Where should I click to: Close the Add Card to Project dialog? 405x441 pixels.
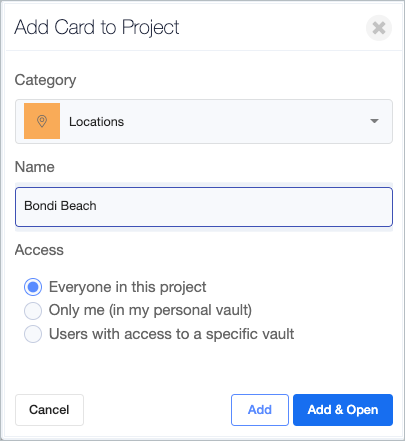379,28
